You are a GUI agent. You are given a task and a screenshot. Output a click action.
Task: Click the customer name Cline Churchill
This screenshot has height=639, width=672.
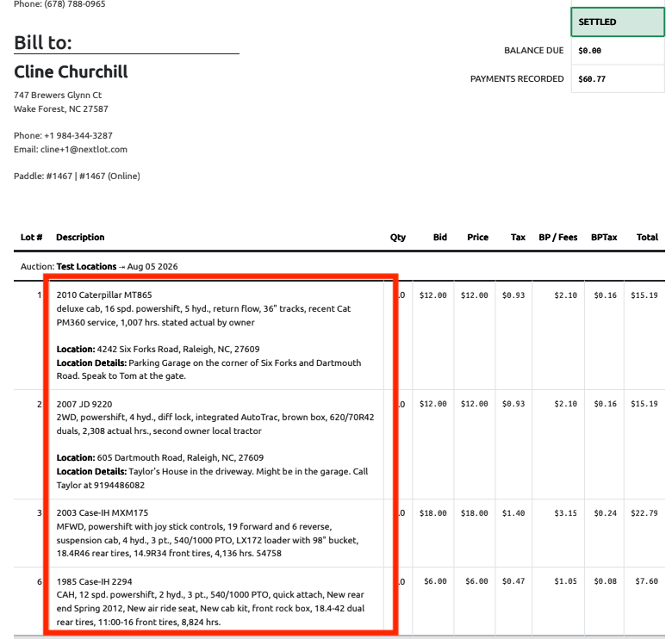click(71, 72)
